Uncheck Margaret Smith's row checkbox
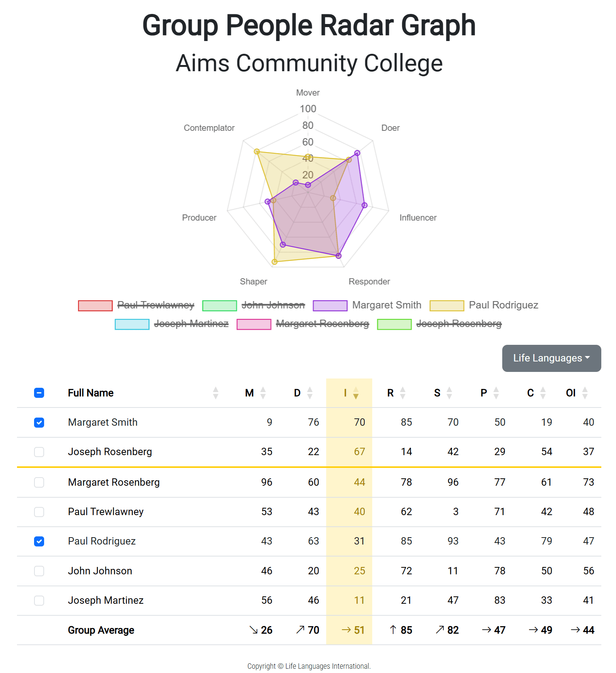Viewport: 616px width, 673px height. point(39,423)
